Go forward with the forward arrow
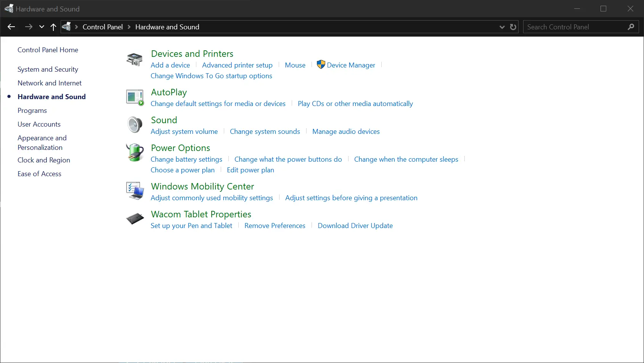Image resolution: width=644 pixels, height=363 pixels. tap(29, 27)
